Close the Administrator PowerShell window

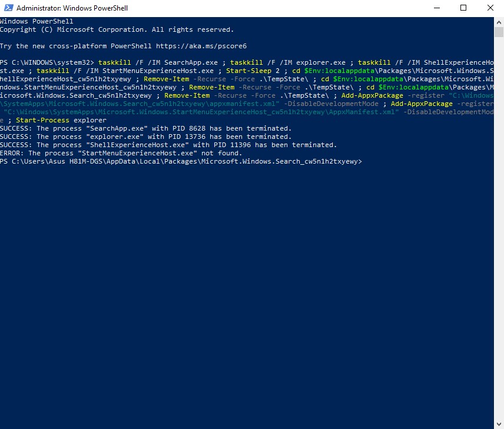[x=490, y=8]
